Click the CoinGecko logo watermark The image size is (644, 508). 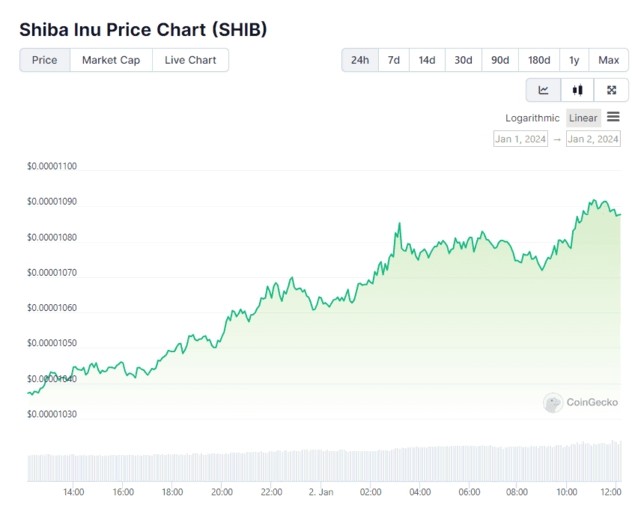(581, 403)
